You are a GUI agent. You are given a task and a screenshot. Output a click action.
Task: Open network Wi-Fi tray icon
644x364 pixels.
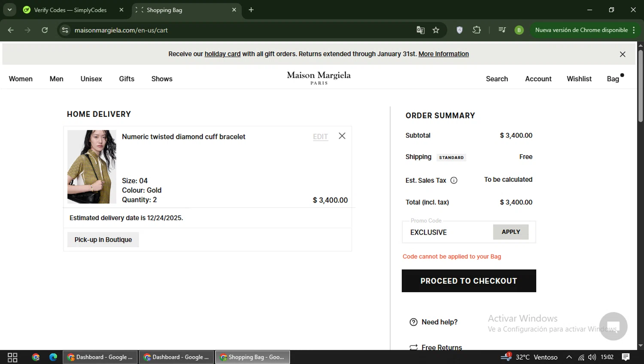click(x=581, y=357)
